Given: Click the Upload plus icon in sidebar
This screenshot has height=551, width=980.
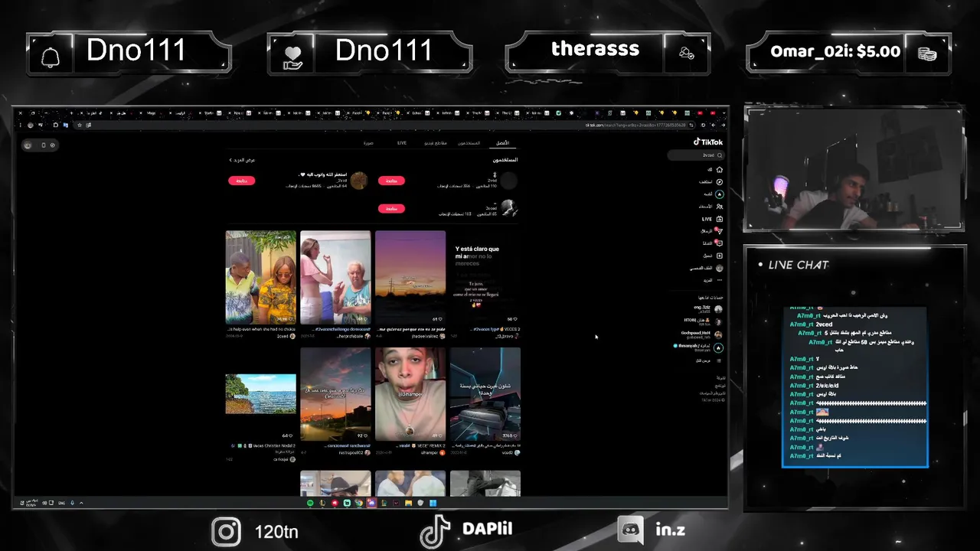Looking at the screenshot, I should point(719,256).
